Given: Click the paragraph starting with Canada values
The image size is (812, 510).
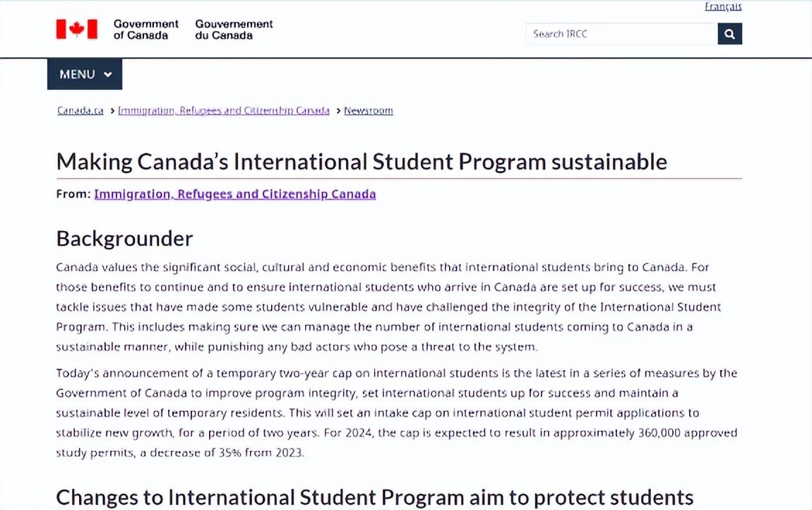Looking at the screenshot, I should [388, 307].
